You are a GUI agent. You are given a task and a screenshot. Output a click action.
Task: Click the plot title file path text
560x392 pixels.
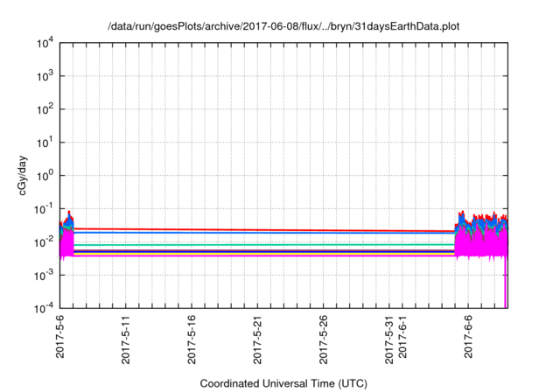pyautogui.click(x=283, y=26)
